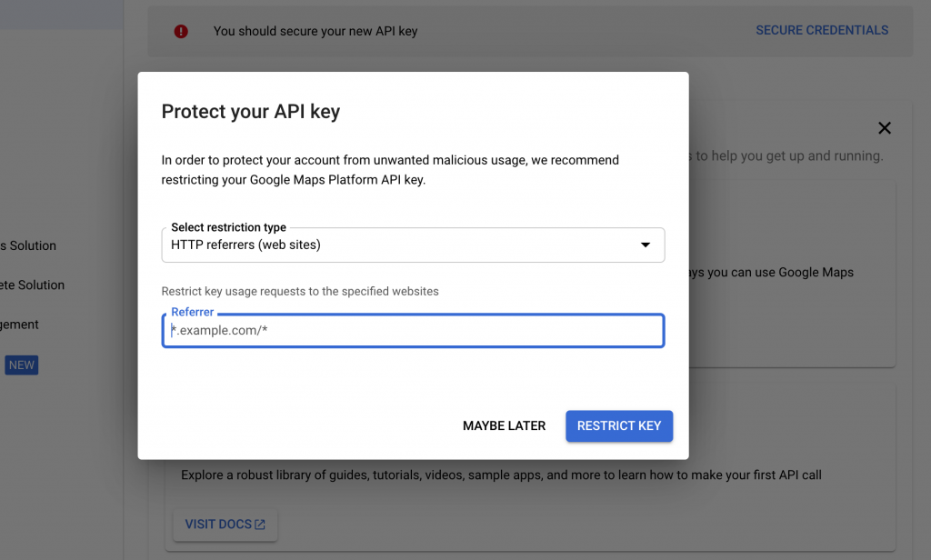Open the Management entry in the sidebar
Screen dimensions: 931x560
19,324
